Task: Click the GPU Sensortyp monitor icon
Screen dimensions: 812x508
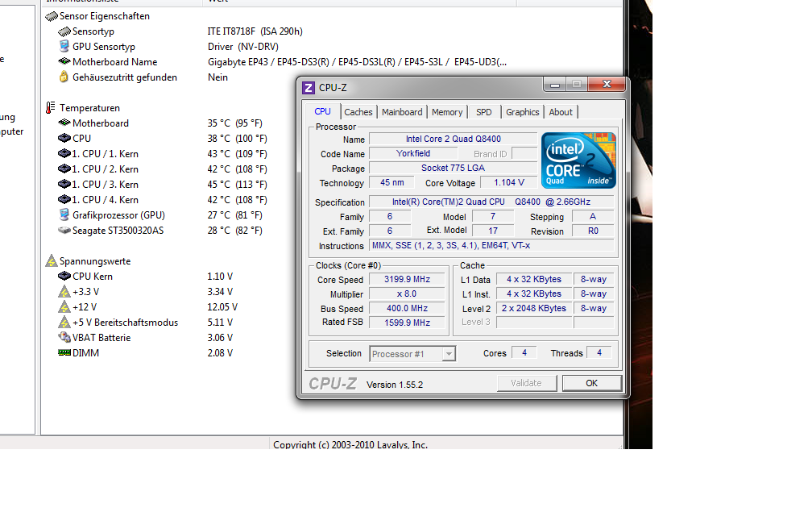Action: [x=64, y=47]
